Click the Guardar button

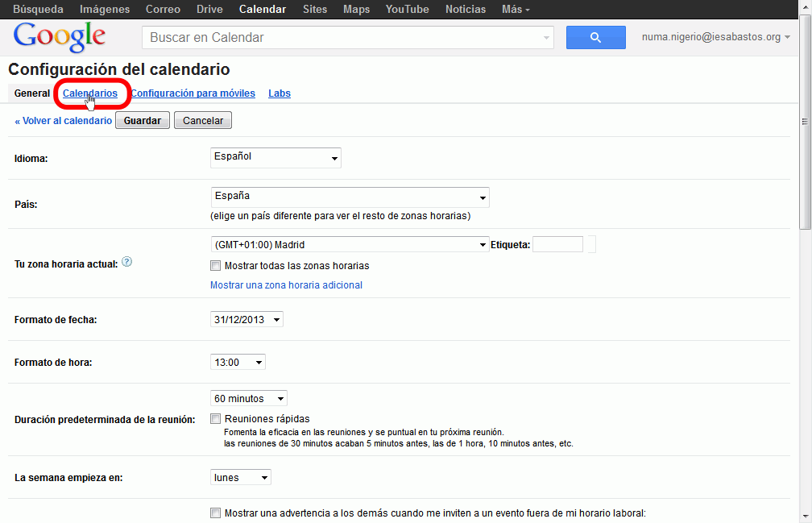coord(143,120)
